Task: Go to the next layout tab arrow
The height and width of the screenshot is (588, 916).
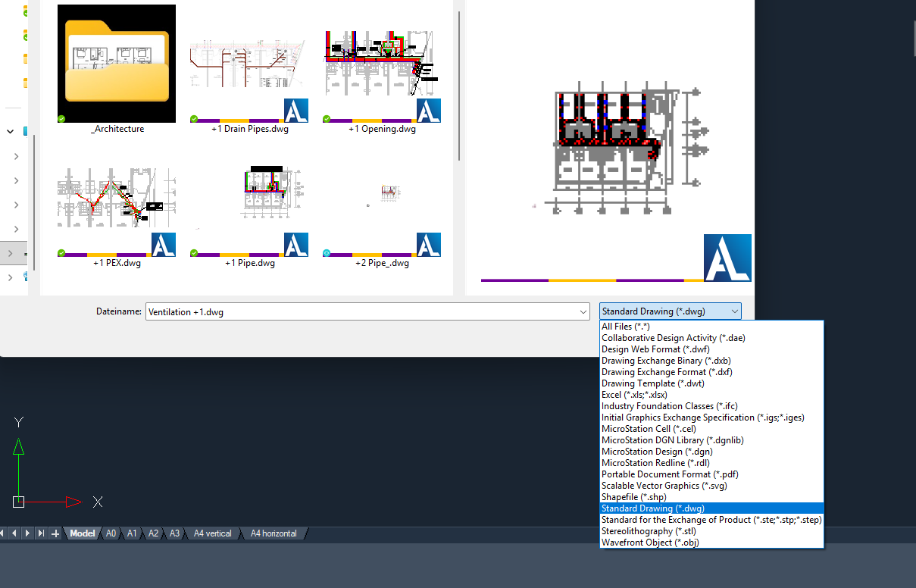Action: pos(28,533)
